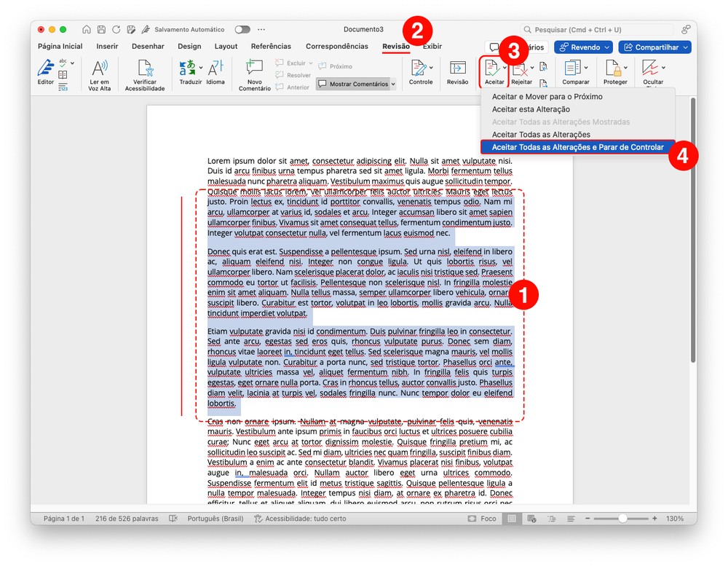Enable Foco mode in status bar
This screenshot has width=728, height=566.
483,519
